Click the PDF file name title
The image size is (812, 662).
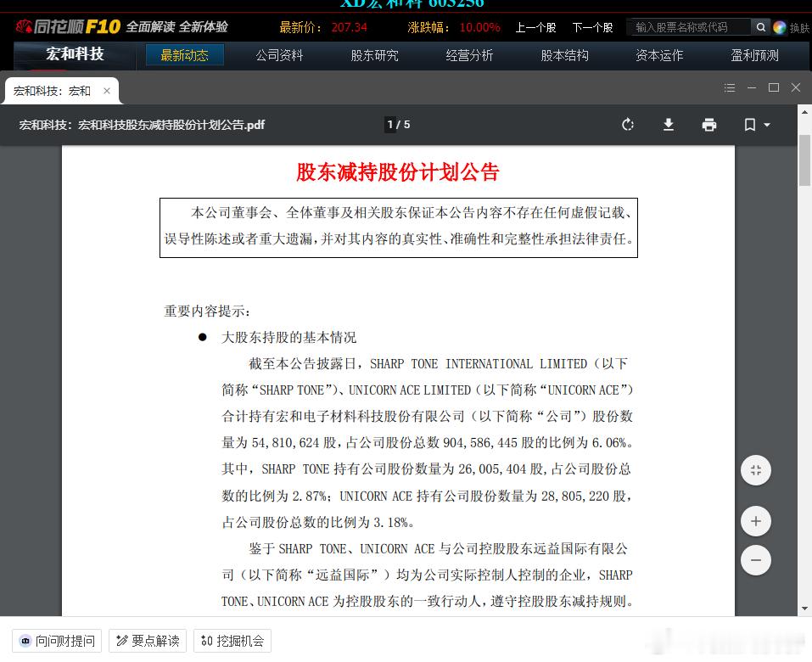(x=142, y=125)
